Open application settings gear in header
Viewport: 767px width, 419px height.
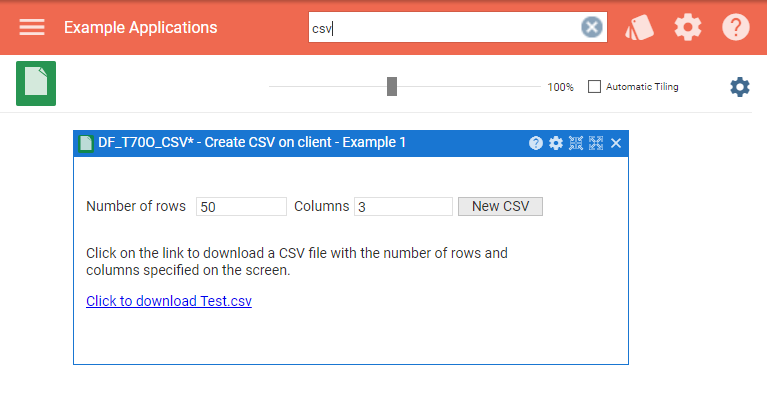coord(688,27)
